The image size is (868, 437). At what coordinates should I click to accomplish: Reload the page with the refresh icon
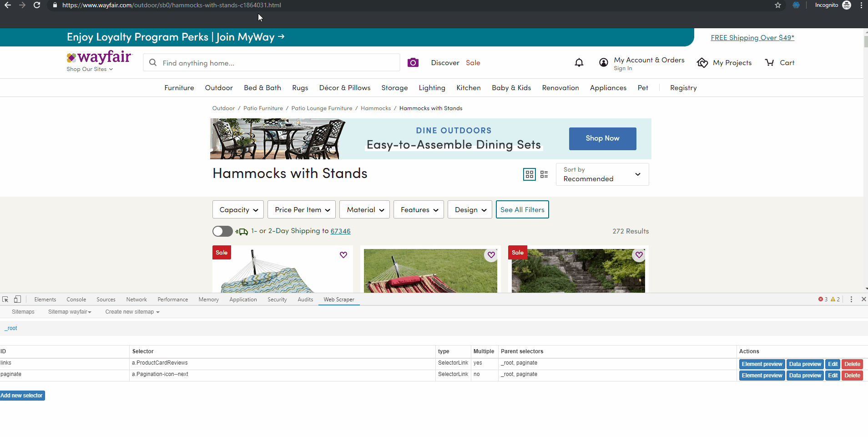(37, 5)
